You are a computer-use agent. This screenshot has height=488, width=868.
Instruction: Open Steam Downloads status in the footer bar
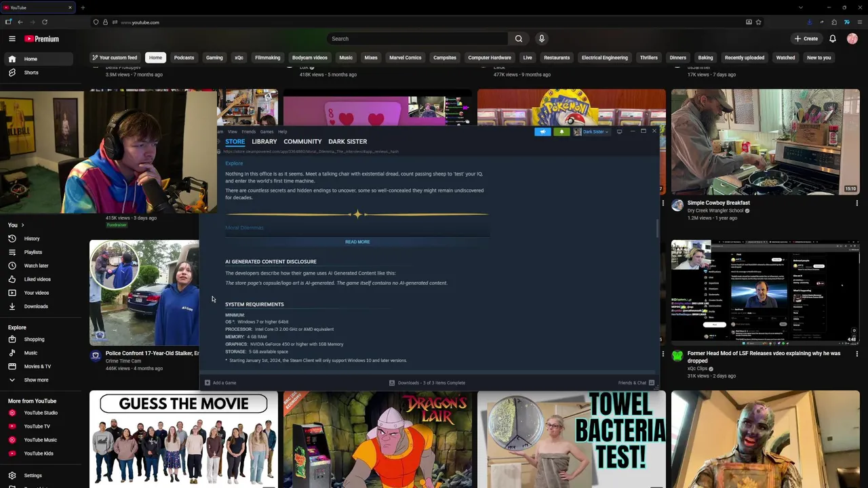click(x=427, y=383)
